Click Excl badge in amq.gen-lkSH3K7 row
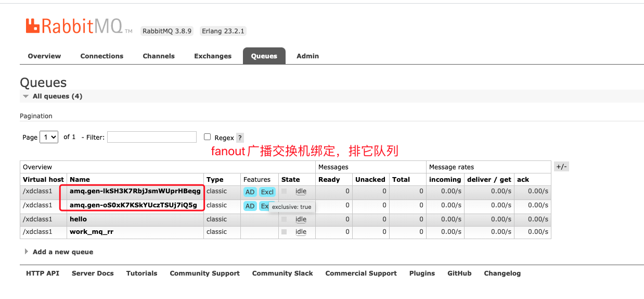Screen dimensions: 644x299 click(x=267, y=192)
